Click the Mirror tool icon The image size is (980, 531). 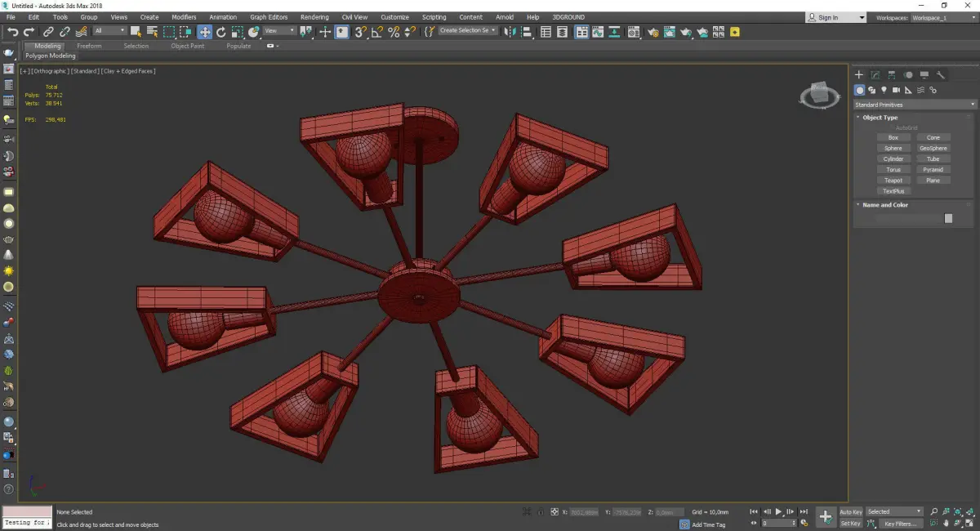[x=510, y=32]
